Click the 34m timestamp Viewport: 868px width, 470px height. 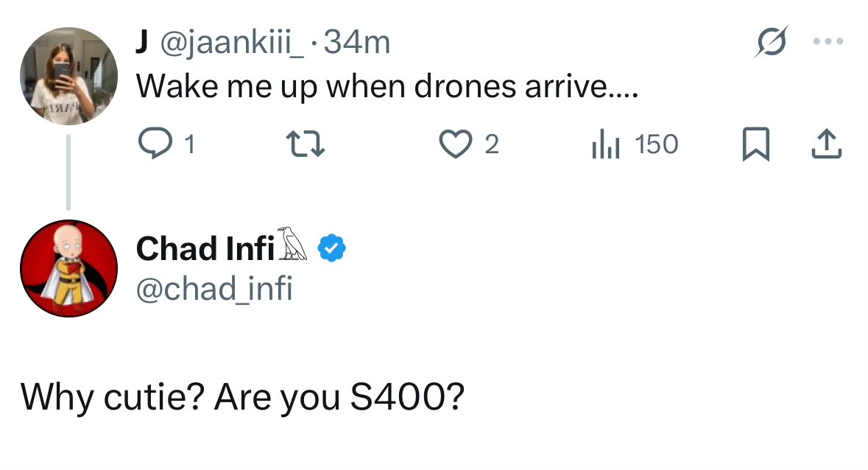[357, 45]
